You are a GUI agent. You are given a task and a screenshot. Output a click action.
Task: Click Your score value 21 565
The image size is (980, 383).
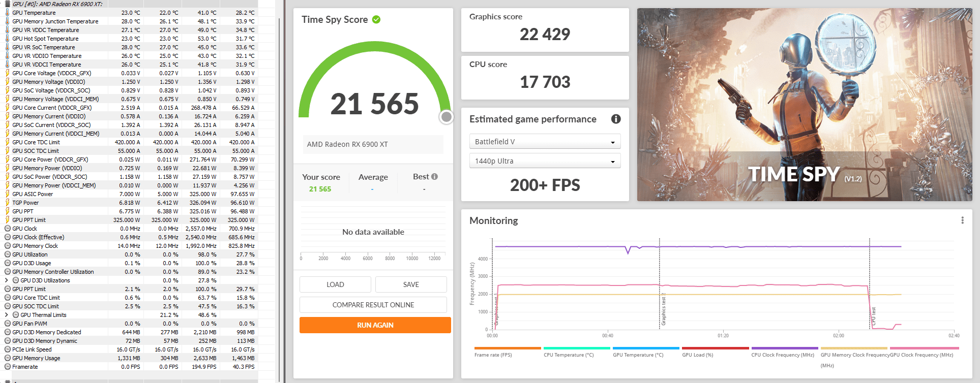320,189
